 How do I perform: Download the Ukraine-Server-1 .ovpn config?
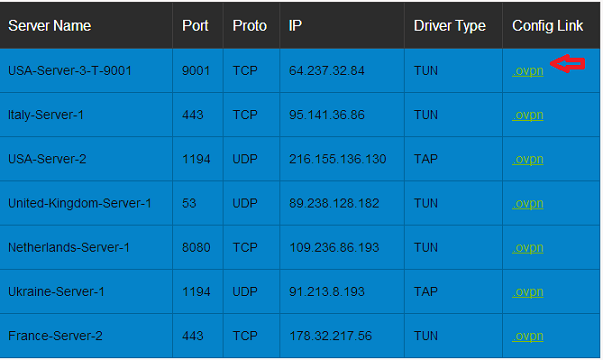coord(528,292)
